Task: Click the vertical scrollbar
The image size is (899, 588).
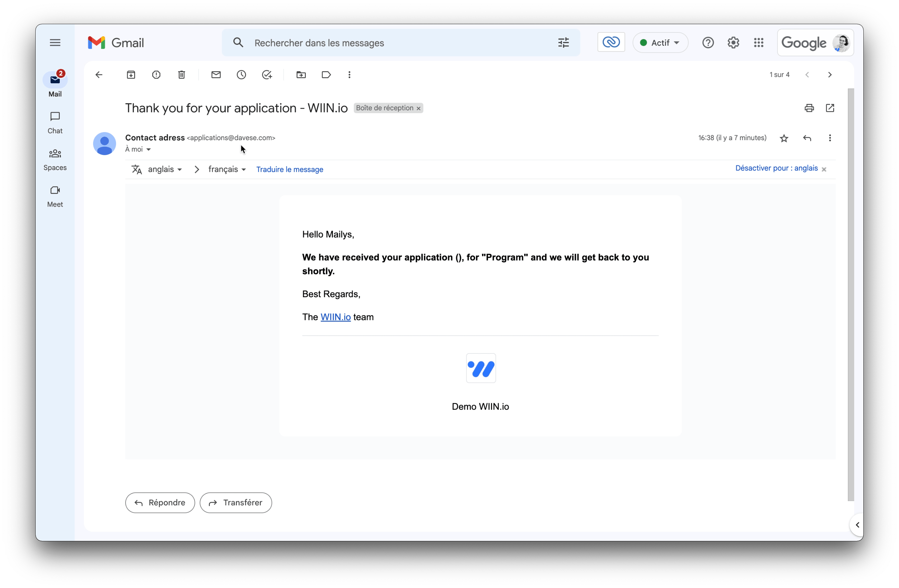Action: coord(850,295)
